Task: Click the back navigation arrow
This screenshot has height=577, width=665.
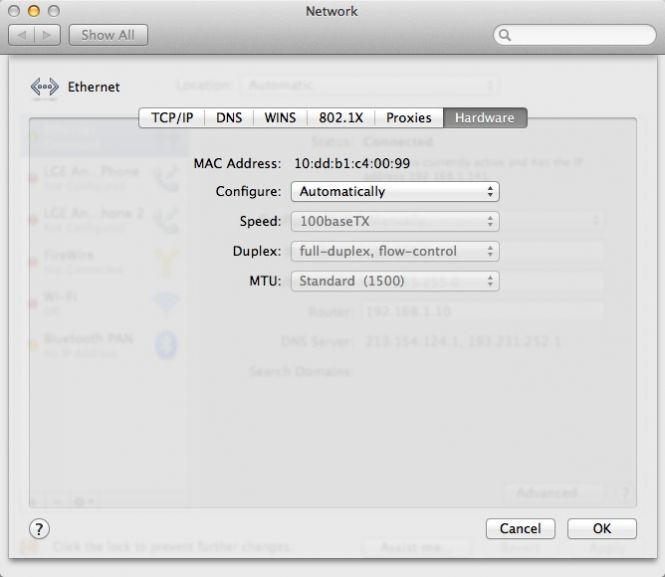Action: (x=22, y=35)
